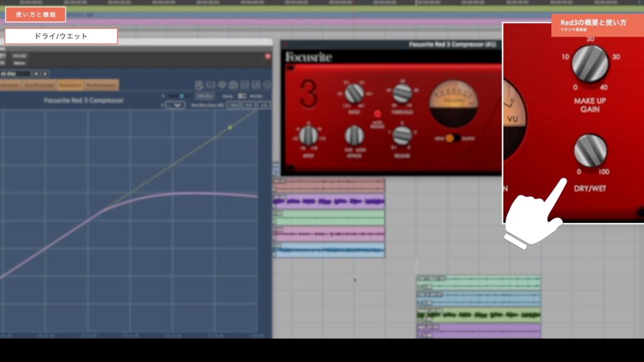Click the notes/edit icon in analyzer toolbar

[199, 85]
